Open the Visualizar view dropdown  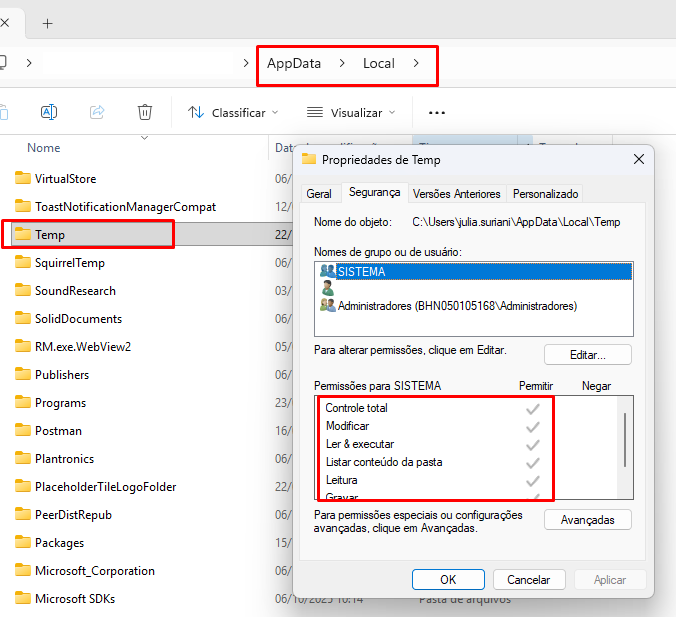351,113
